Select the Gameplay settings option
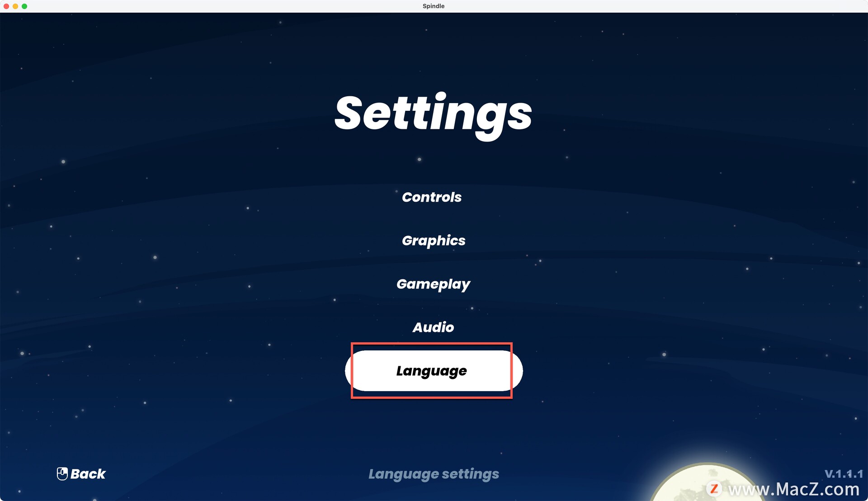 pyautogui.click(x=433, y=284)
